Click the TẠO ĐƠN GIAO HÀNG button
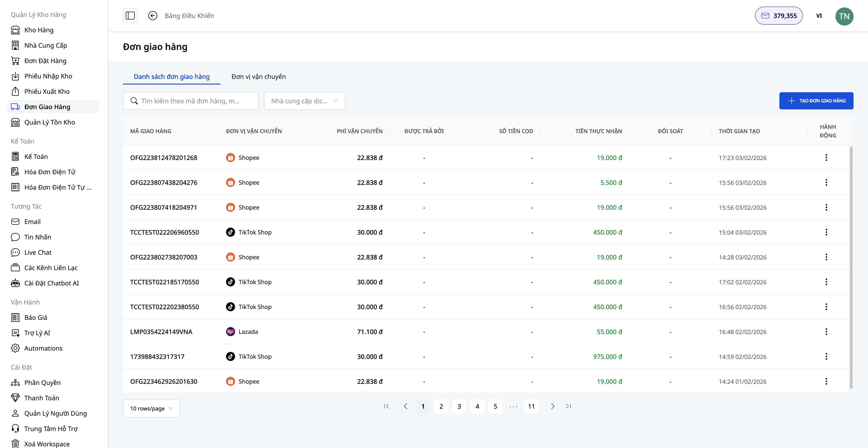The height and width of the screenshot is (448, 868). (x=816, y=101)
